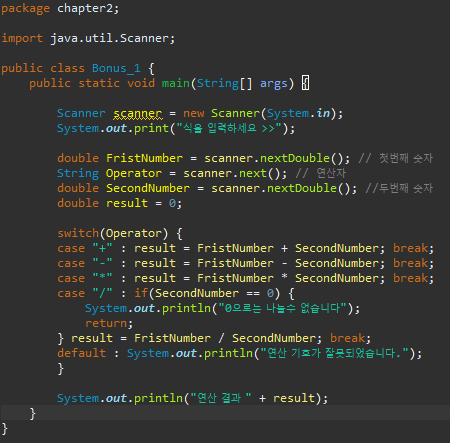Screen dimensions: 450x443
Task: Click the underlined 'scanner' variable declaration
Action: pyautogui.click(x=138, y=114)
